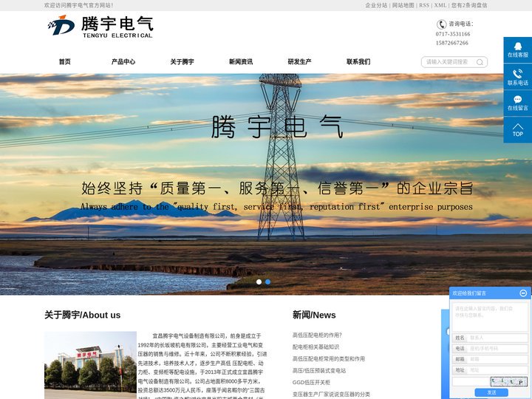Screen dimensions: 532x399
Task: Click the magnifier search icon
Action: point(480,62)
